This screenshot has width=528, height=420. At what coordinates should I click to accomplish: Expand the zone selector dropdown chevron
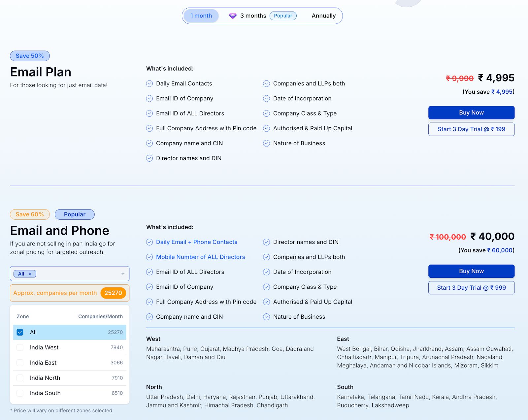coord(123,274)
